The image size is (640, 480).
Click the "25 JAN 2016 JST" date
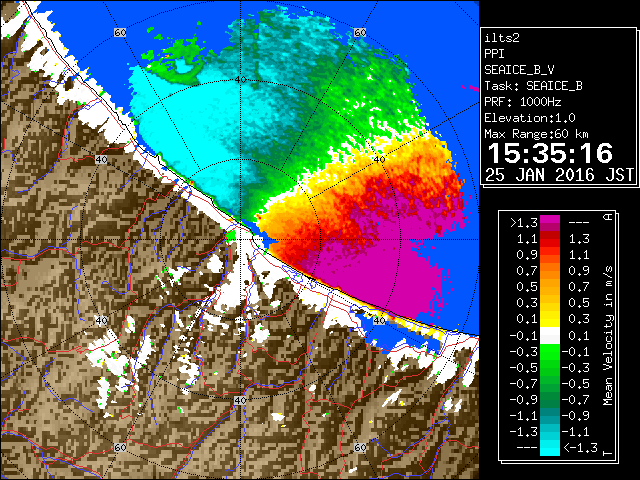click(x=559, y=175)
